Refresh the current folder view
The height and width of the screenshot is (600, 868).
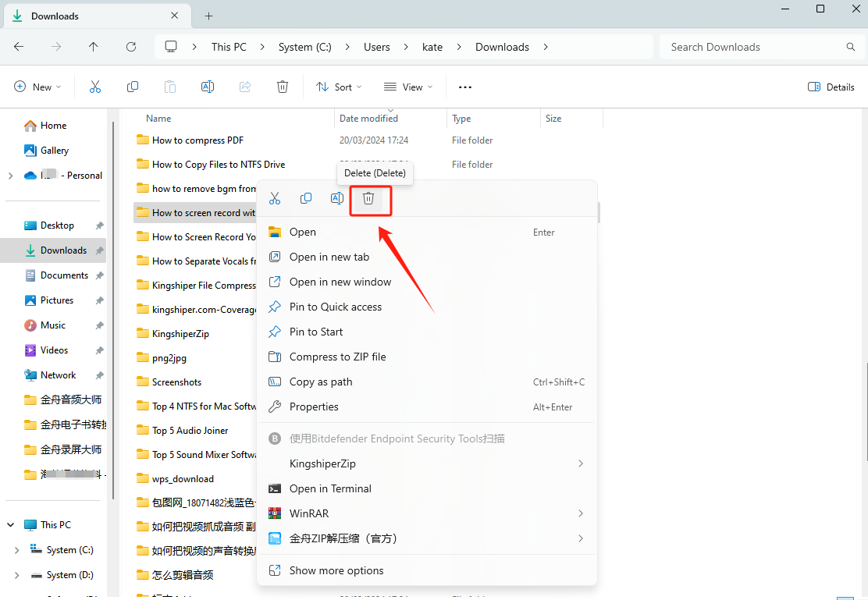click(x=131, y=47)
